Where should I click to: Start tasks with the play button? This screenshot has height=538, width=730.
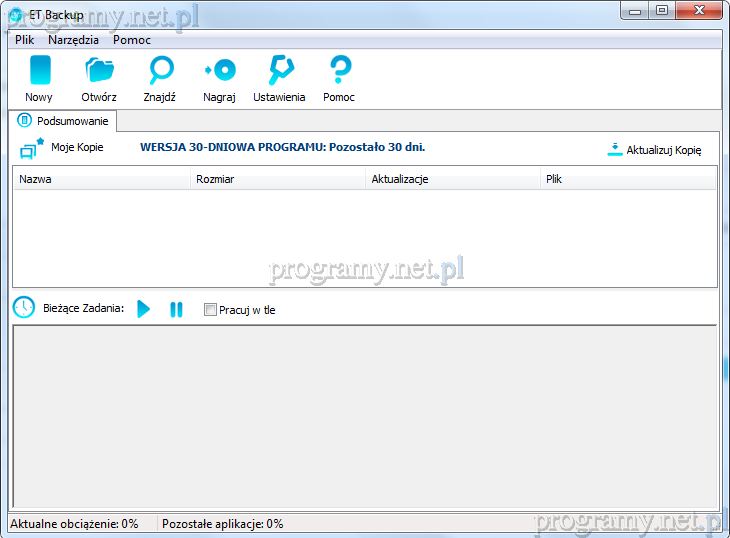[144, 310]
